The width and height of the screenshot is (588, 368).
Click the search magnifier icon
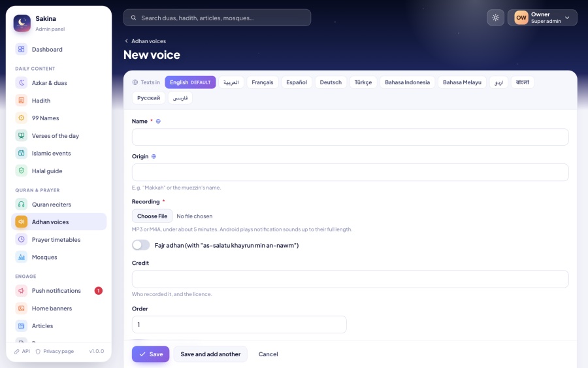[x=133, y=18]
